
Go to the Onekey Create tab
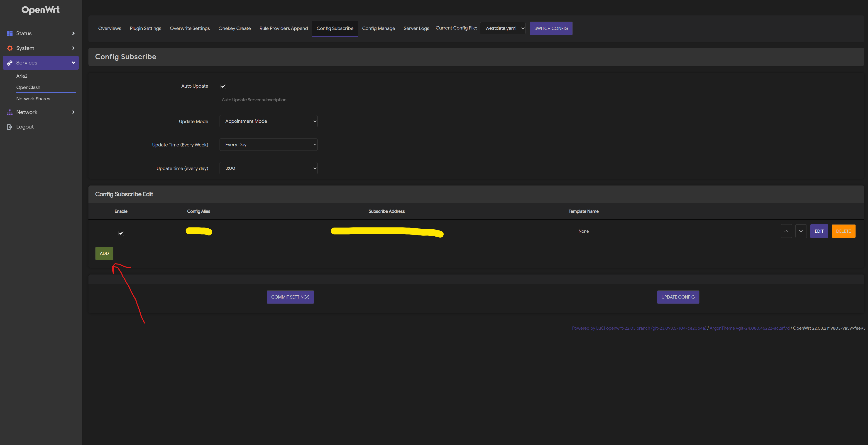(235, 28)
